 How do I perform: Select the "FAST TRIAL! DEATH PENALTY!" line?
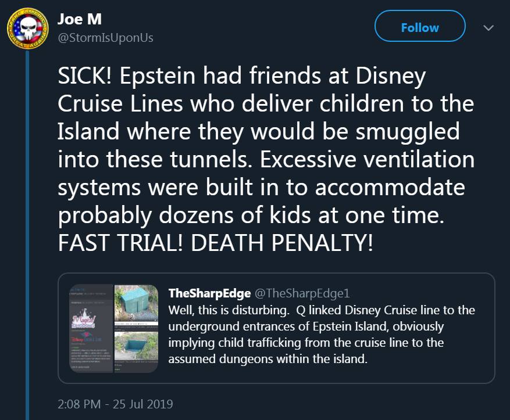[x=215, y=243]
